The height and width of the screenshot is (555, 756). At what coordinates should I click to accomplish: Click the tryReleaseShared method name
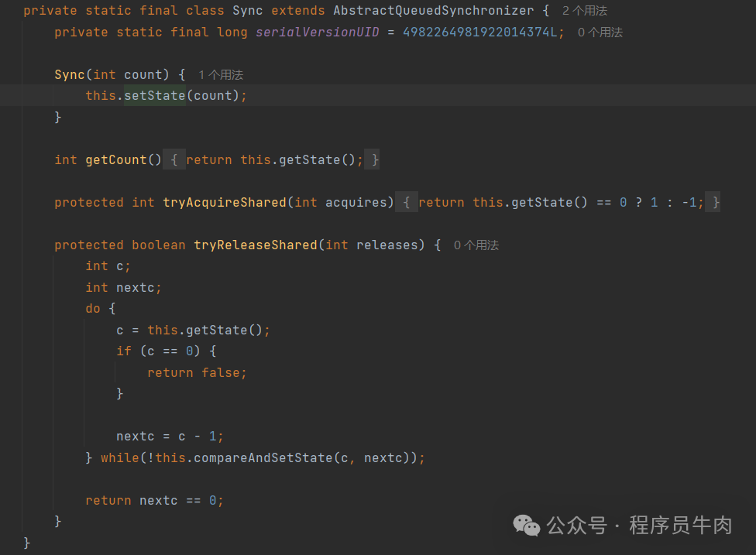click(x=256, y=245)
